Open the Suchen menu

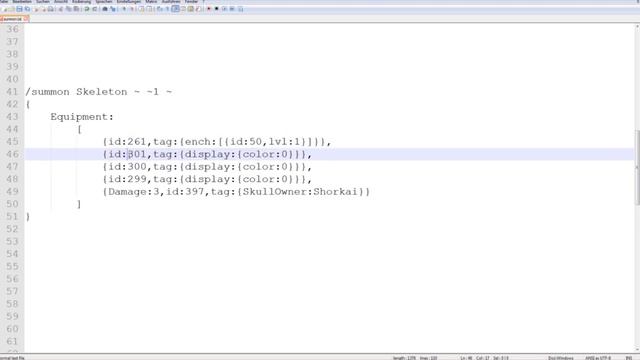tap(42, 2)
